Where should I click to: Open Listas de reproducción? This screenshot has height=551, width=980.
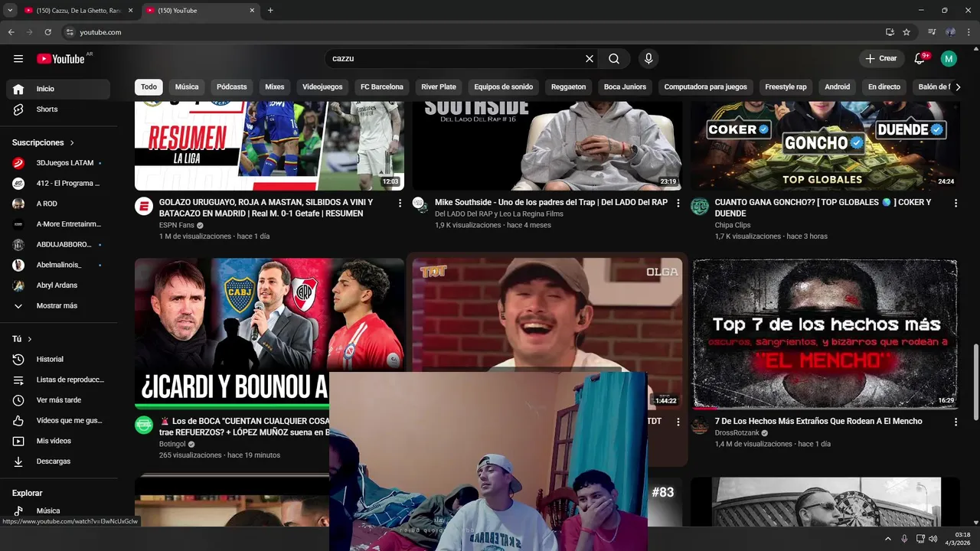click(58, 380)
